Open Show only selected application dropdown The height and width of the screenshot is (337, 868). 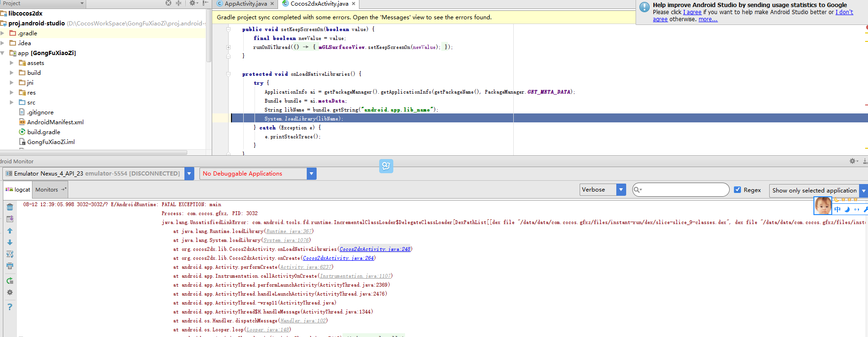tap(864, 191)
